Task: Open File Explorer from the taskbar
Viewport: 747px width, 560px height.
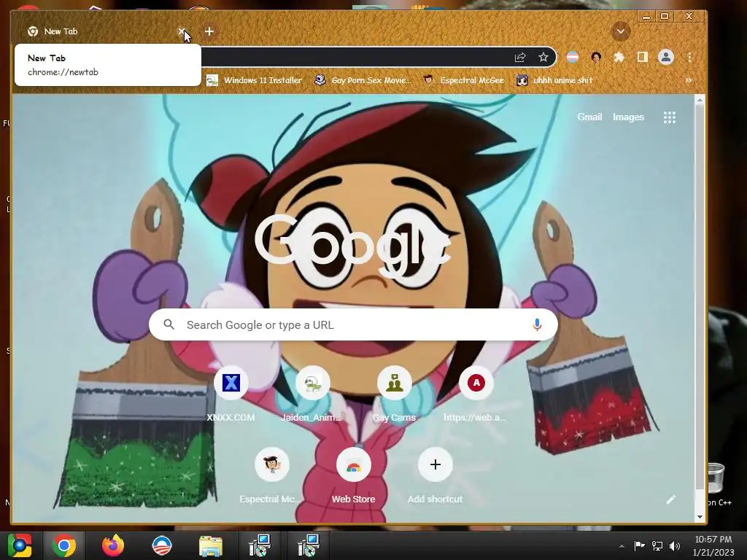Action: [211, 546]
